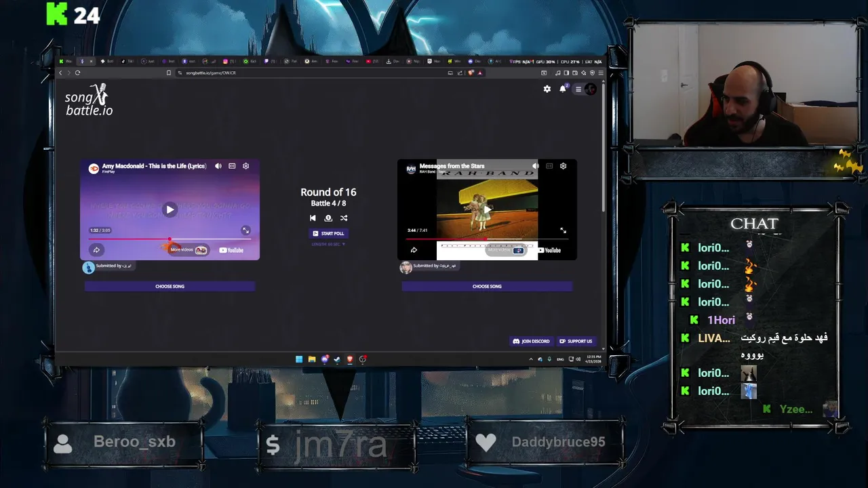Enter fullscreen on RAH Band video
Viewport: 868px width, 488px height.
pyautogui.click(x=563, y=230)
